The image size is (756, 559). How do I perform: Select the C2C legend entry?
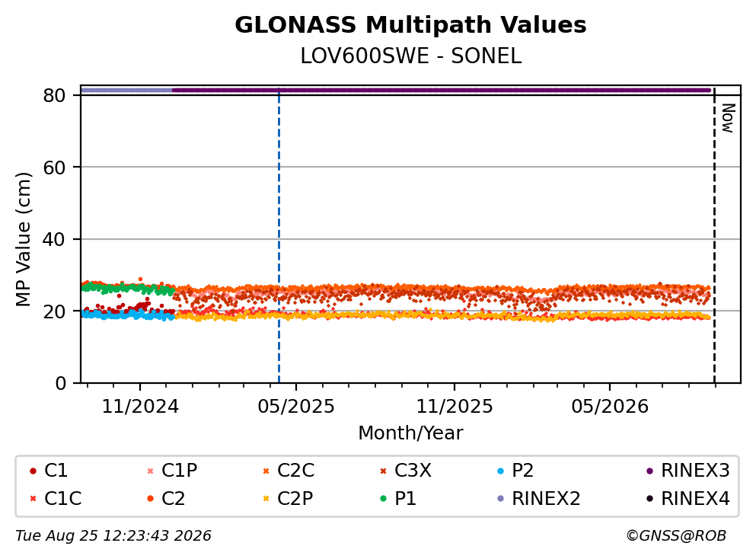tap(289, 470)
